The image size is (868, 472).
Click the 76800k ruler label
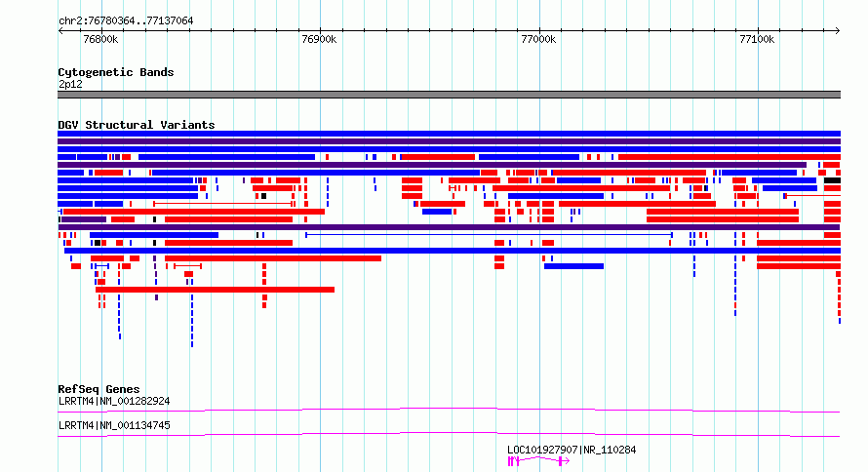[100, 40]
